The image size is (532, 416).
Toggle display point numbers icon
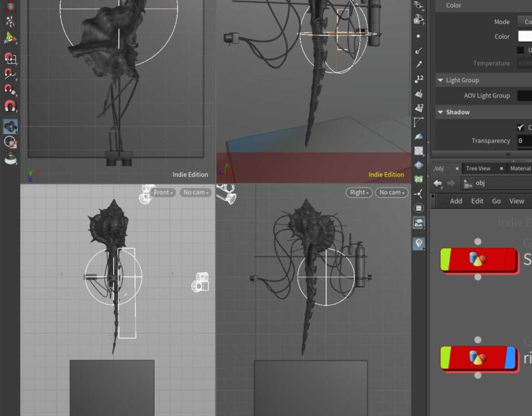pyautogui.click(x=419, y=79)
